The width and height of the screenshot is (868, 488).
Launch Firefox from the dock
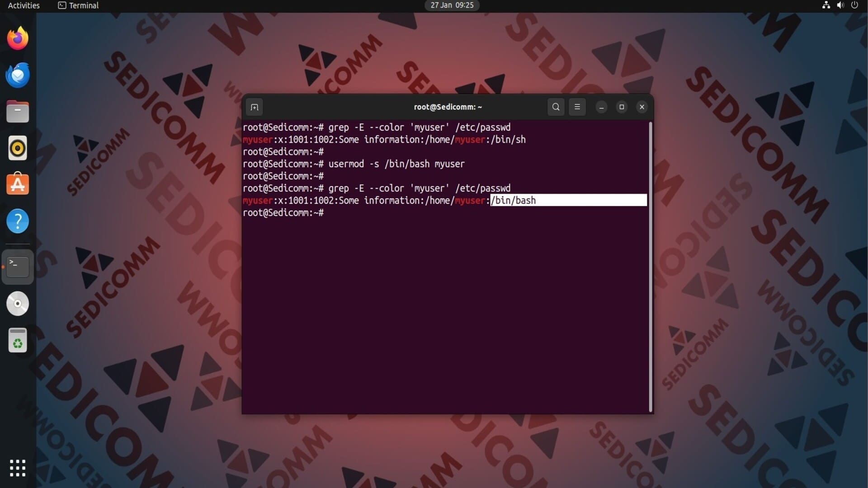pos(18,38)
